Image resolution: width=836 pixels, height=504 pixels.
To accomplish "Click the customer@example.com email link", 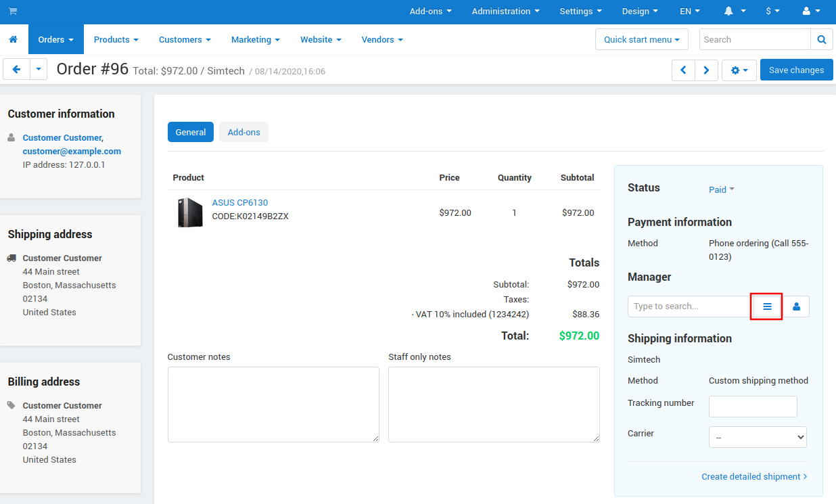I will coord(72,152).
